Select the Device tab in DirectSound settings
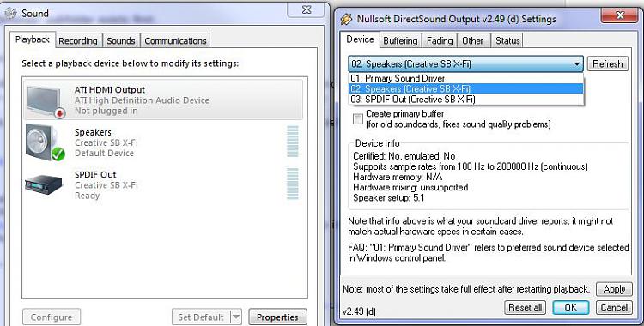Screen dimensions: 644x326 (360, 39)
